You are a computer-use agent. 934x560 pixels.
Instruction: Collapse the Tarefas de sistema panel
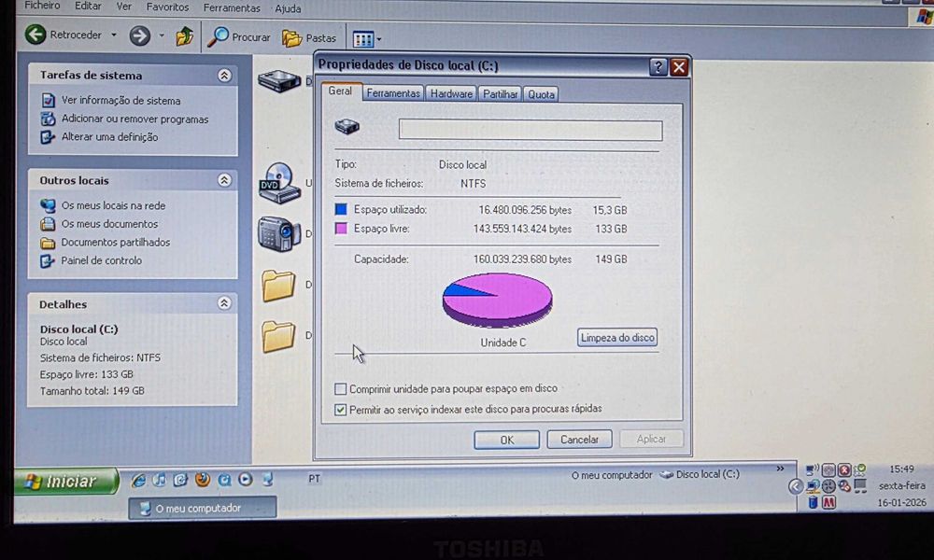(224, 76)
